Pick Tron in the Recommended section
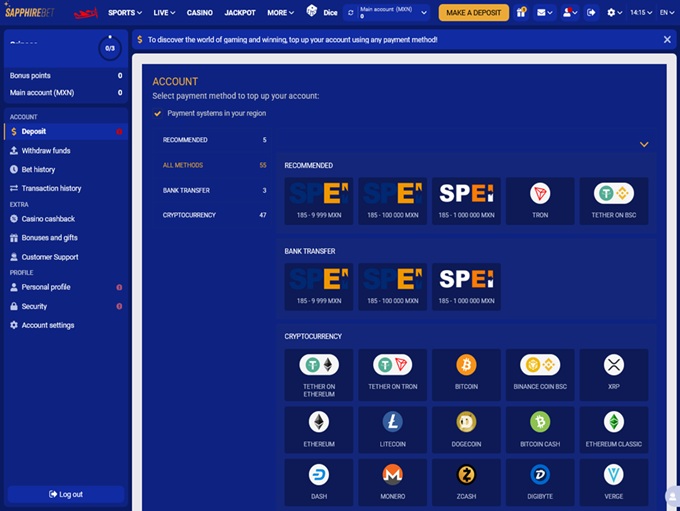Viewport: 680px width, 511px height. [x=540, y=198]
